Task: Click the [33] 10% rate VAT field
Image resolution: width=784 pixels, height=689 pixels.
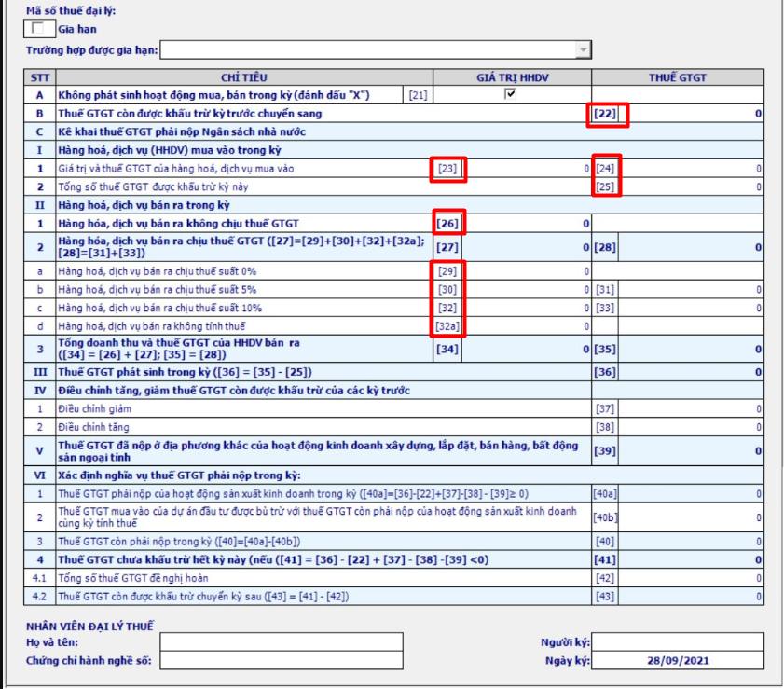Action: pos(692,308)
